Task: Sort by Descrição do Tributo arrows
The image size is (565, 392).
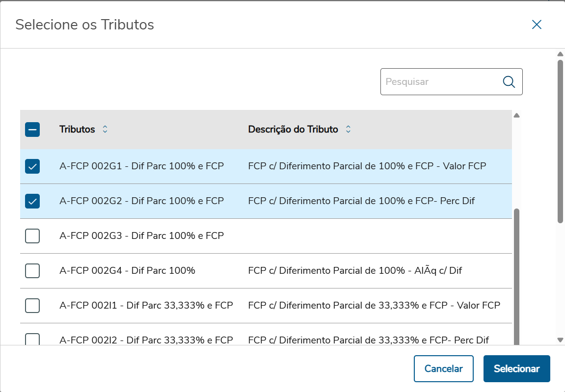Action: click(x=348, y=130)
